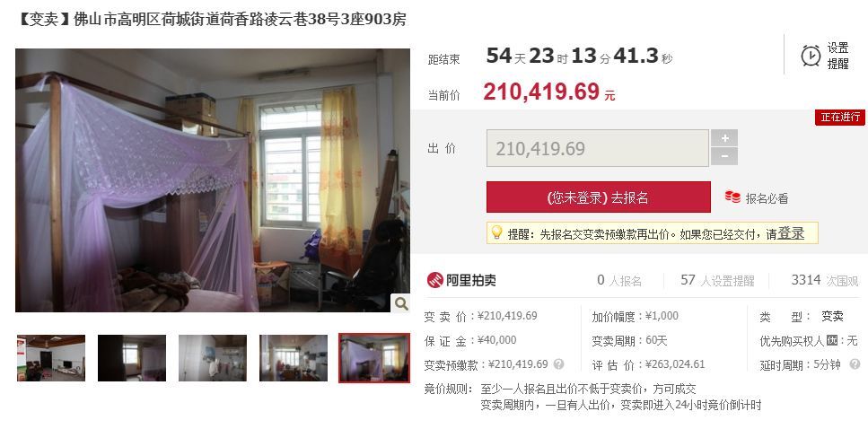Click the 阿里拍卖 logo
The width and height of the screenshot is (868, 429).
461,280
